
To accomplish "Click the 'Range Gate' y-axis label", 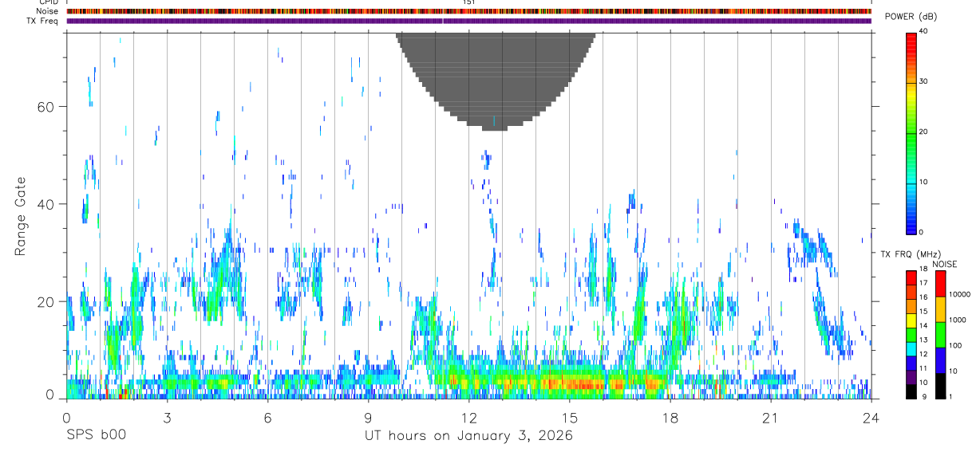I will pos(22,216).
